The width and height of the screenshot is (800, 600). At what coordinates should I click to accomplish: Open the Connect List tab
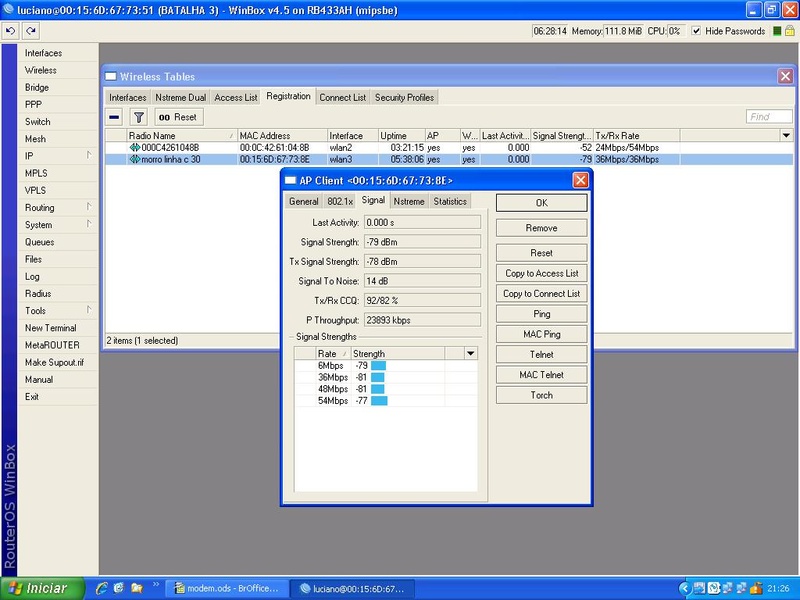pos(342,97)
